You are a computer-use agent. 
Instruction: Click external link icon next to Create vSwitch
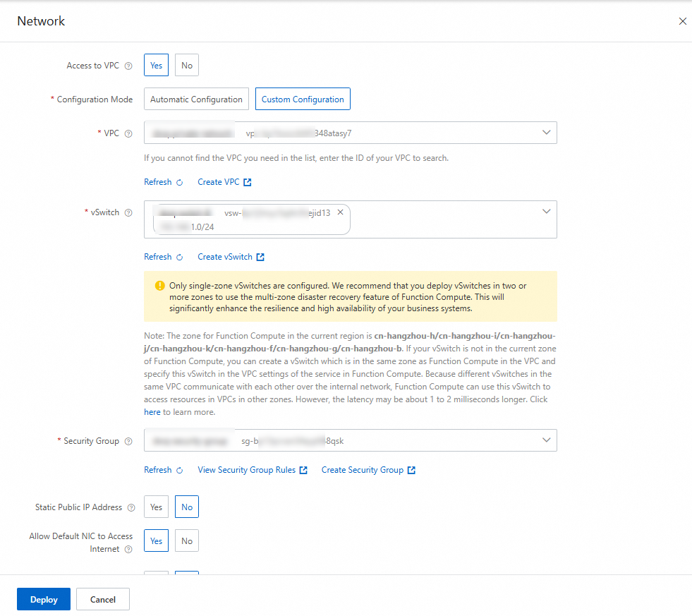point(260,257)
